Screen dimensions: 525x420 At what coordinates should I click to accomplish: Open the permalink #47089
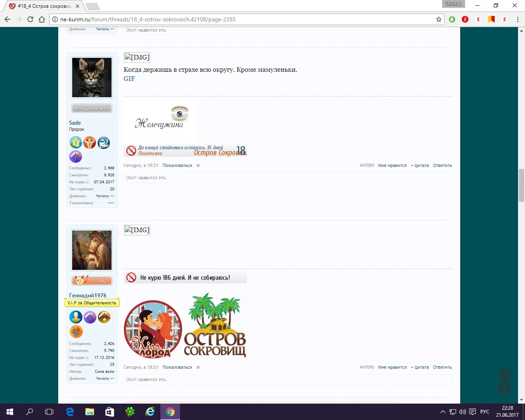click(367, 166)
